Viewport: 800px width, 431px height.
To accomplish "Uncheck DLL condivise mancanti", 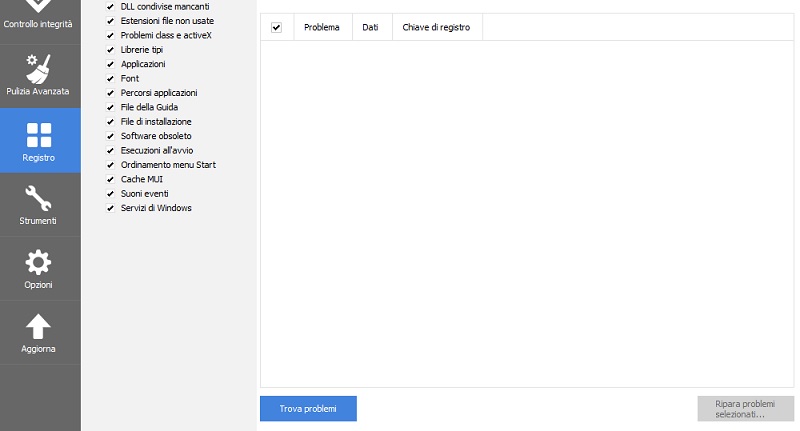I will (110, 6).
